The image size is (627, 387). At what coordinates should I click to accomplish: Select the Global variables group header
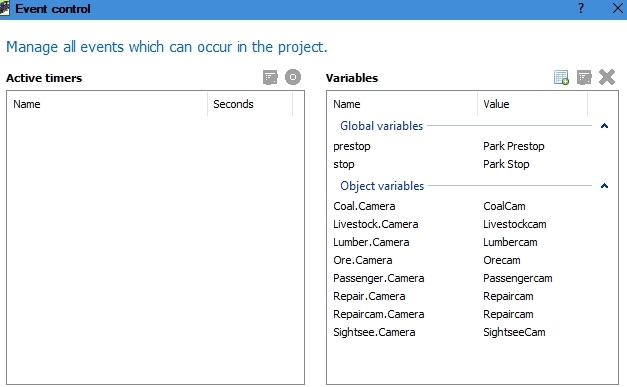pos(381,126)
